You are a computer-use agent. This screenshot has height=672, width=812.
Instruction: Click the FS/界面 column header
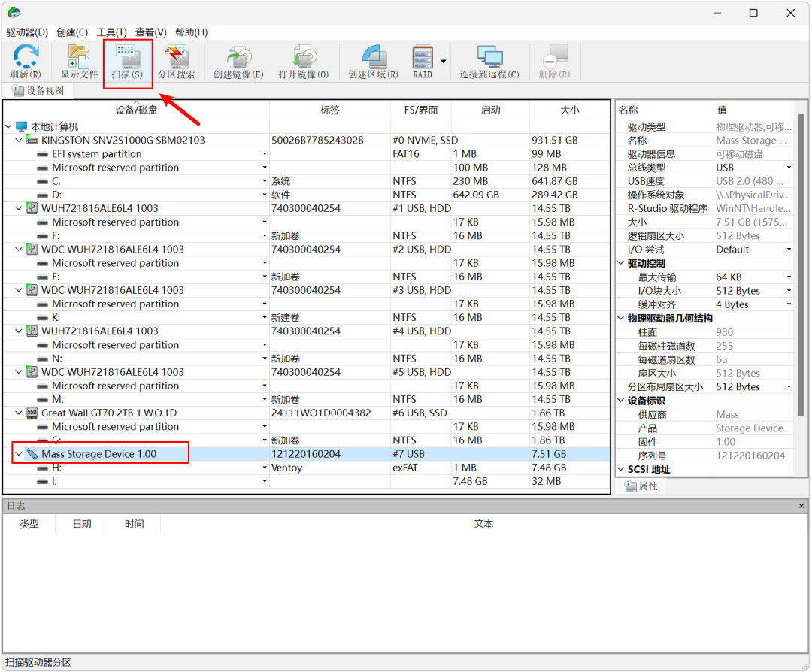point(421,110)
